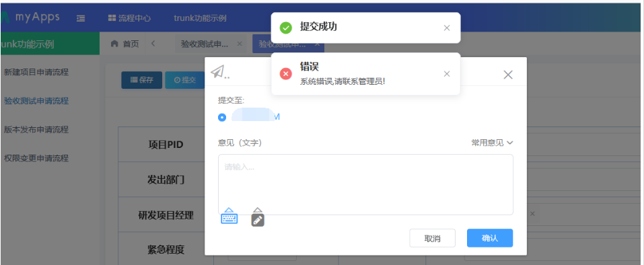Click the tab scroll-left chevron
Image resolution: width=644 pixels, height=265 pixels.
coord(153,44)
